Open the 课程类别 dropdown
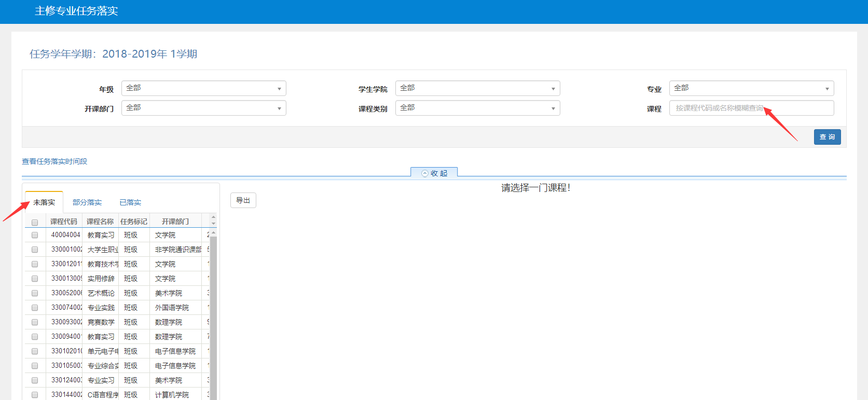This screenshot has width=868, height=400. click(477, 108)
